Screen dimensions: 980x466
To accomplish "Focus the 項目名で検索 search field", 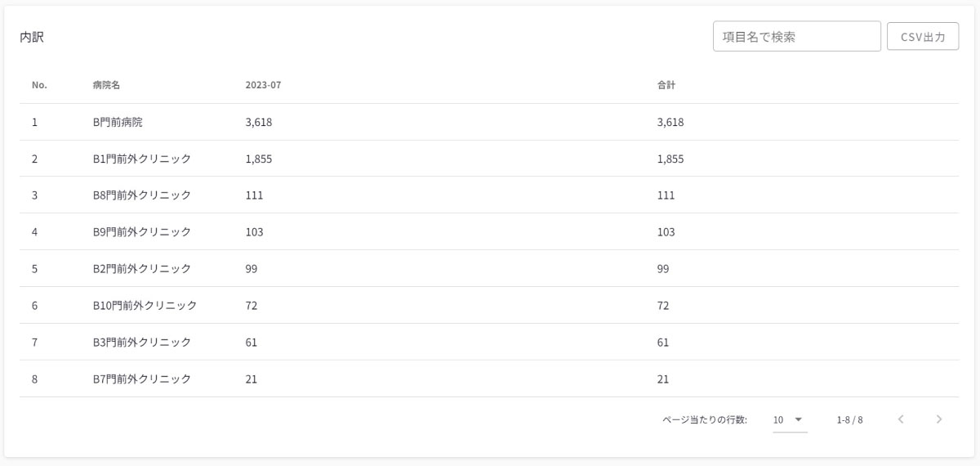I will coord(796,37).
